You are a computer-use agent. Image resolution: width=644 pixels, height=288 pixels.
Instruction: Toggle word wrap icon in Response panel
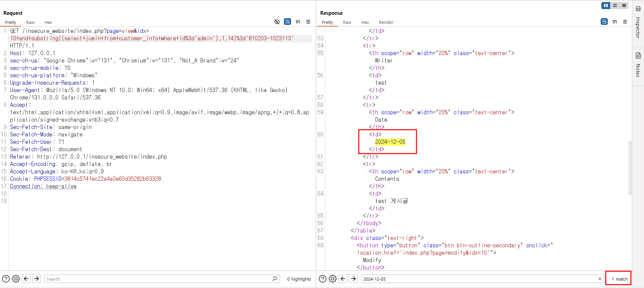pos(604,22)
